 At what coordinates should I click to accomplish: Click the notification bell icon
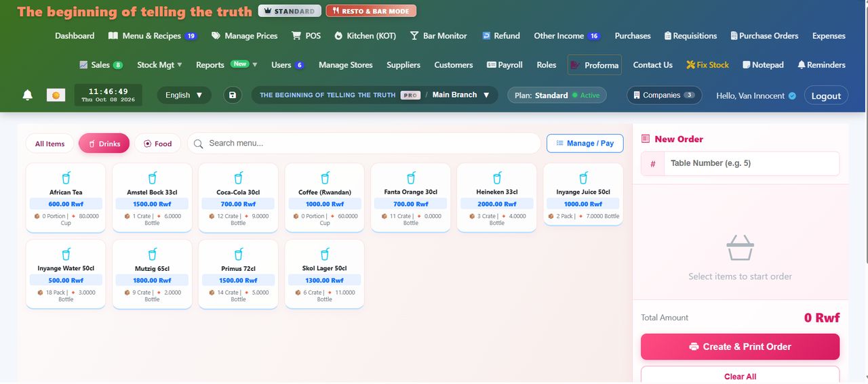pos(28,95)
